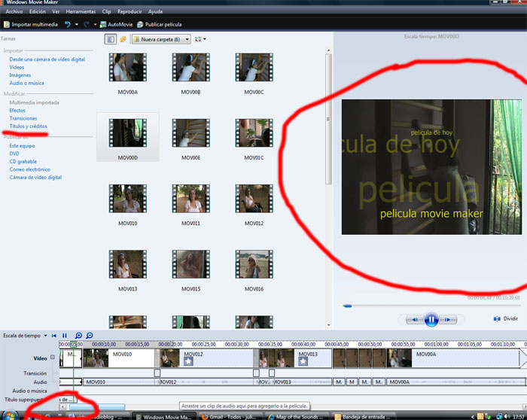Click the Undo arrow icon
The height and width of the screenshot is (420, 527).
[x=68, y=25]
